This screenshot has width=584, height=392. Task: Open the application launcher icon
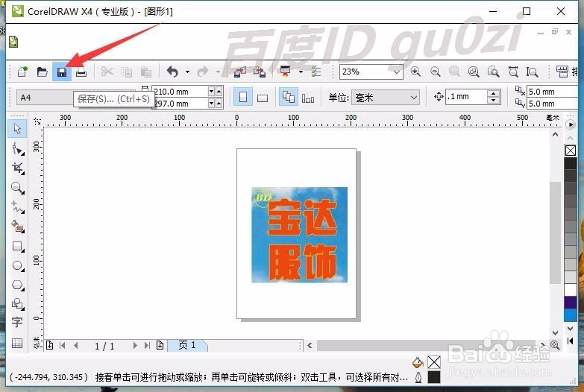point(286,72)
